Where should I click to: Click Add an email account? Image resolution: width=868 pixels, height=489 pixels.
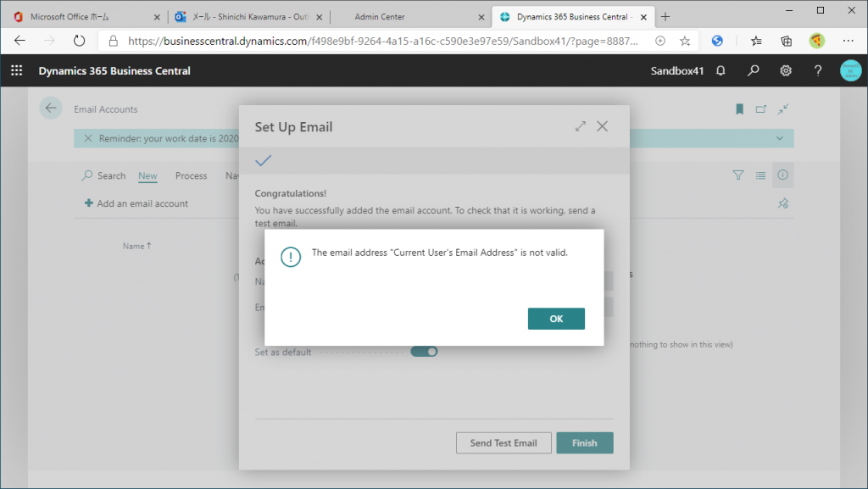pyautogui.click(x=136, y=203)
